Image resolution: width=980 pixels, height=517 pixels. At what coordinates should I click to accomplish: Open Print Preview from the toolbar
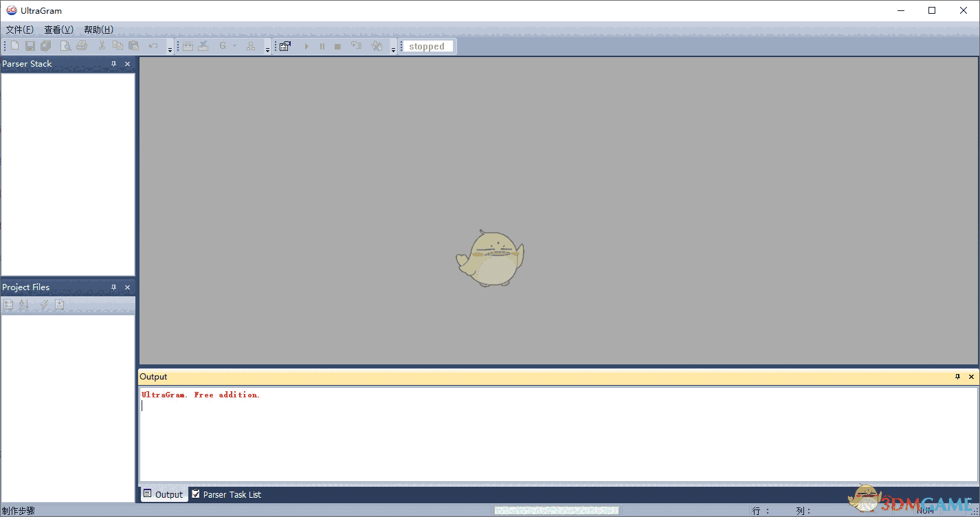click(x=66, y=46)
